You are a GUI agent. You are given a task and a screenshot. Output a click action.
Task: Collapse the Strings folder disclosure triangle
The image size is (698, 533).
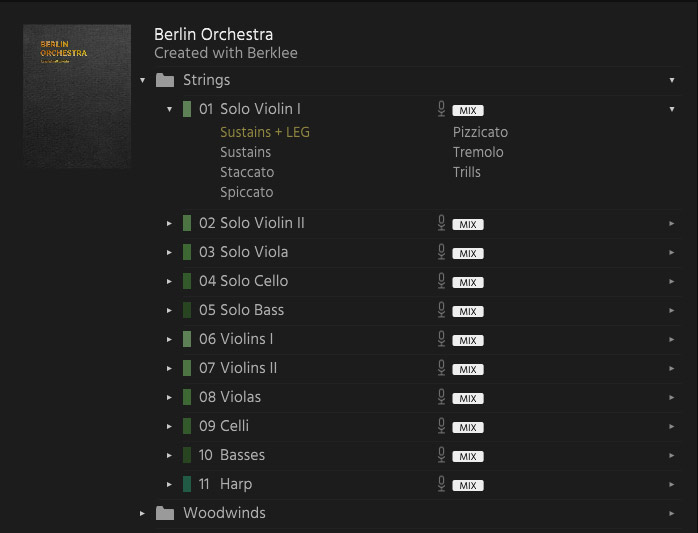tap(143, 80)
